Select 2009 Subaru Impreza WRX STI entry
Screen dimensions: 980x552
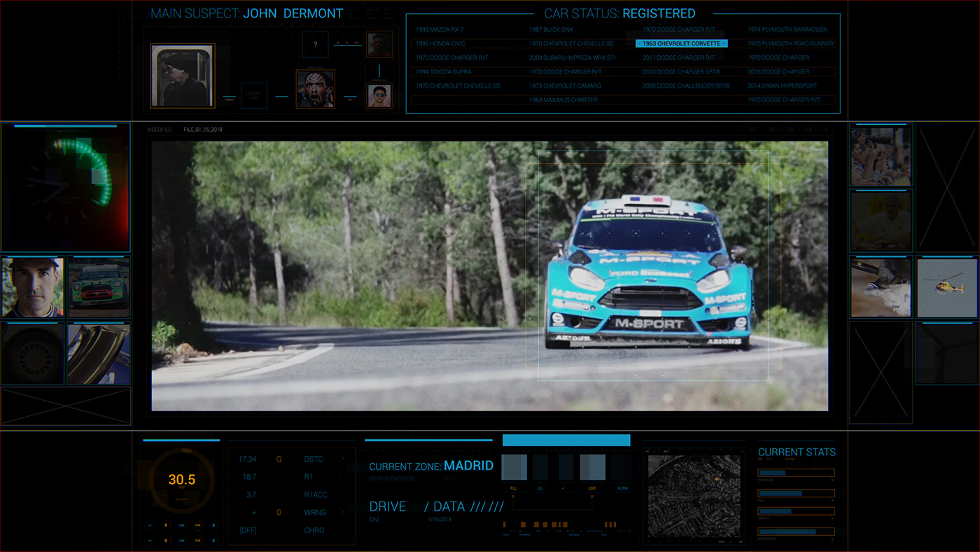(572, 57)
